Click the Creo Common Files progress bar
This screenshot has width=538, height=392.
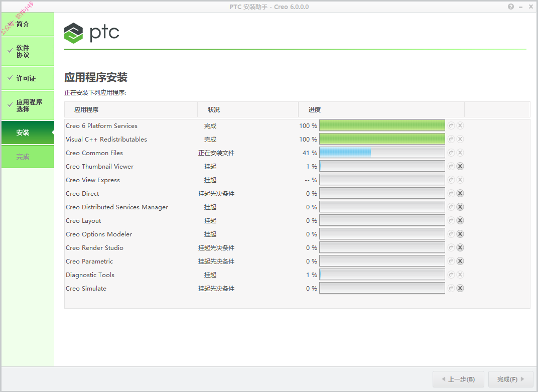click(382, 153)
